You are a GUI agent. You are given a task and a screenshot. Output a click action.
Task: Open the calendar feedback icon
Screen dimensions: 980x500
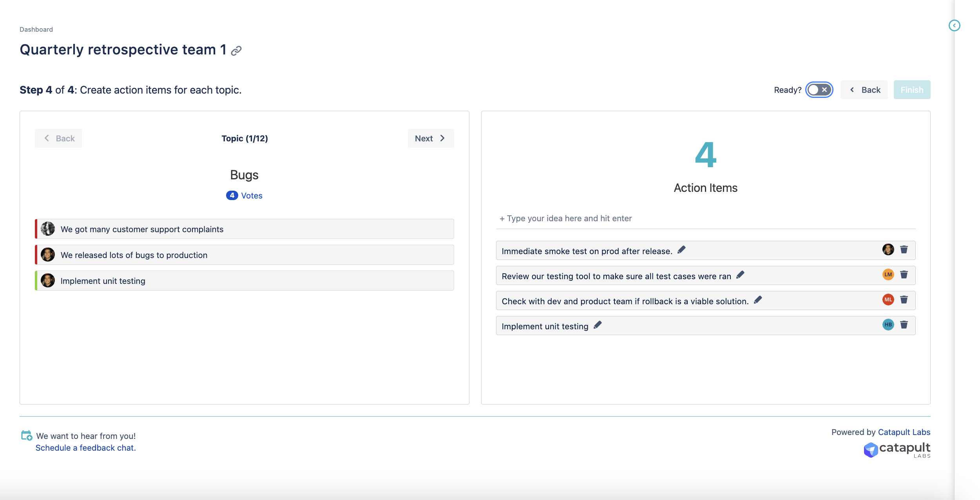27,435
